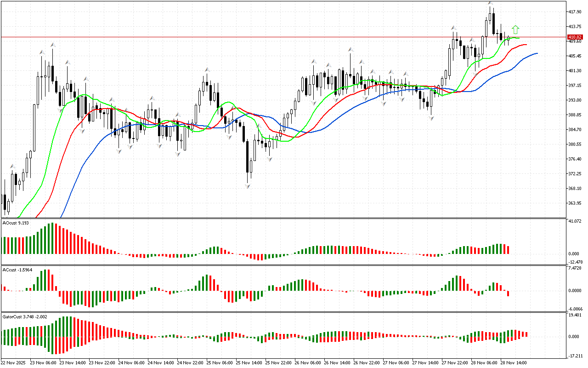The width and height of the screenshot is (588, 368).
Task: Select the red horizontal price level line
Action: coord(276,37)
